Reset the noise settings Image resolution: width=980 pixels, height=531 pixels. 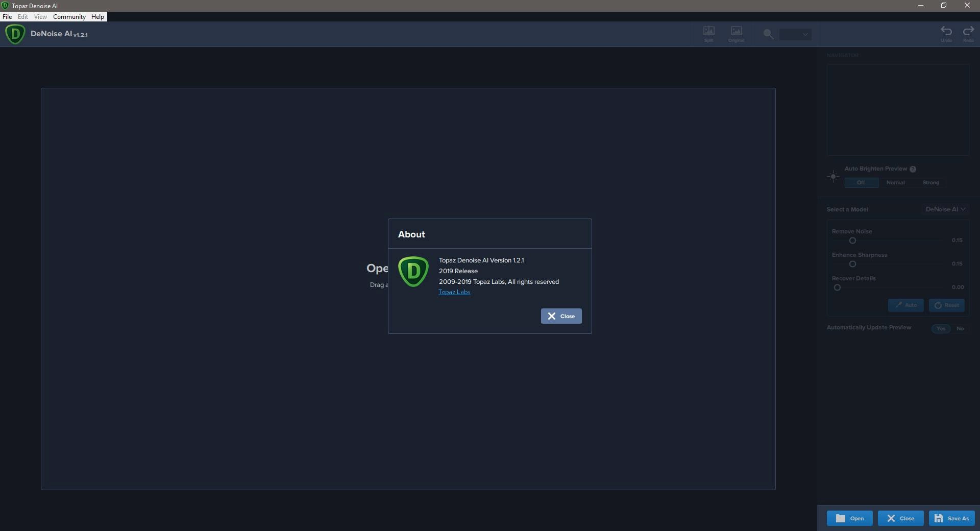946,305
